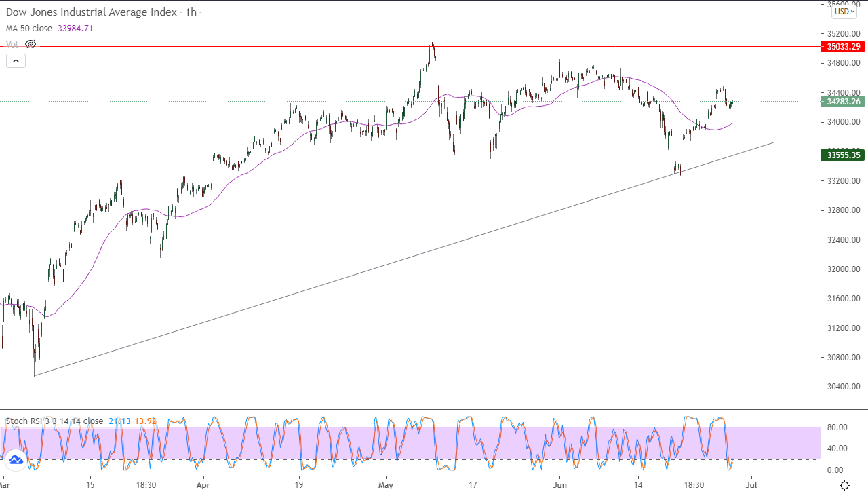Click the Jun date label on time axis
Screen dimensions: 868x494
tap(559, 485)
